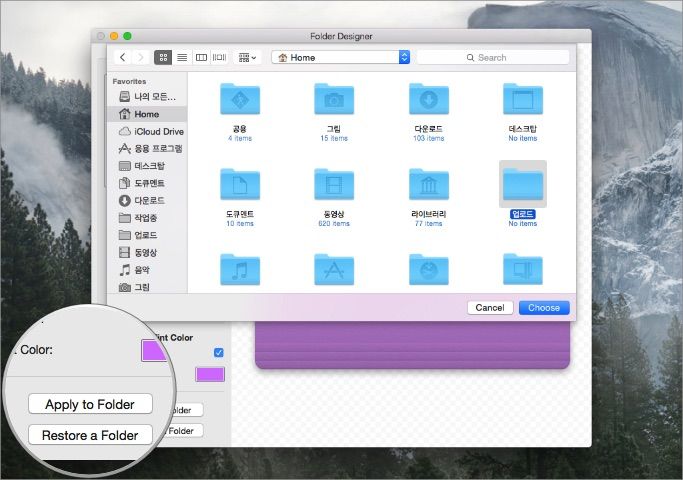Select 데스크탑 in the sidebar

tap(147, 166)
